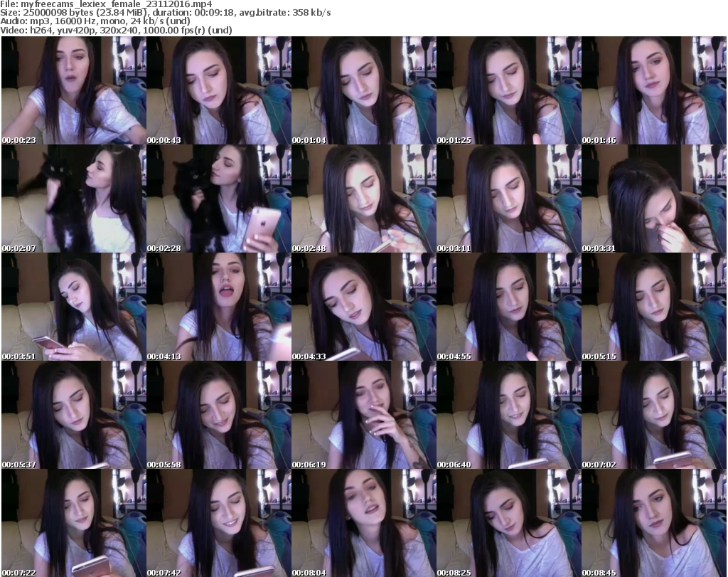Choose the frame stamped 00:05:58
The height and width of the screenshot is (577, 728).
219,415
